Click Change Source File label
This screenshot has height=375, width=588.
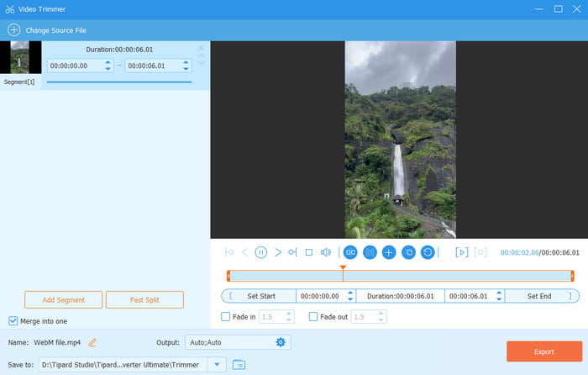[x=56, y=30]
